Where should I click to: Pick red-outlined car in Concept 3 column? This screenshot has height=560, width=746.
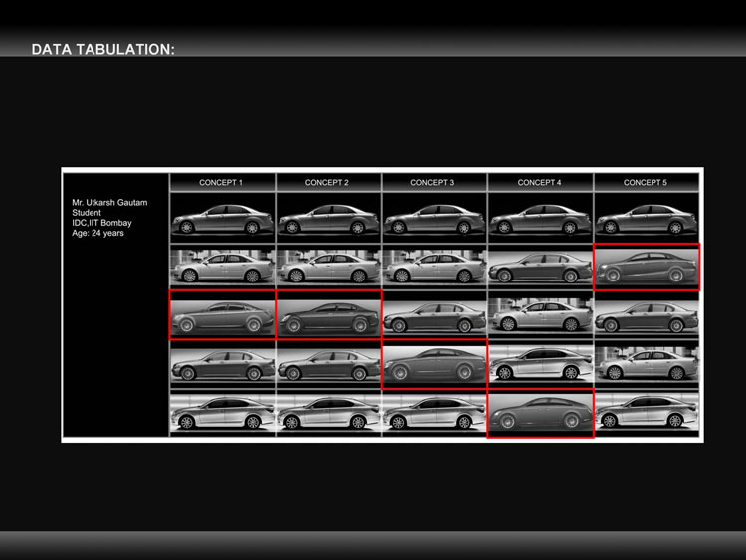[x=434, y=364]
